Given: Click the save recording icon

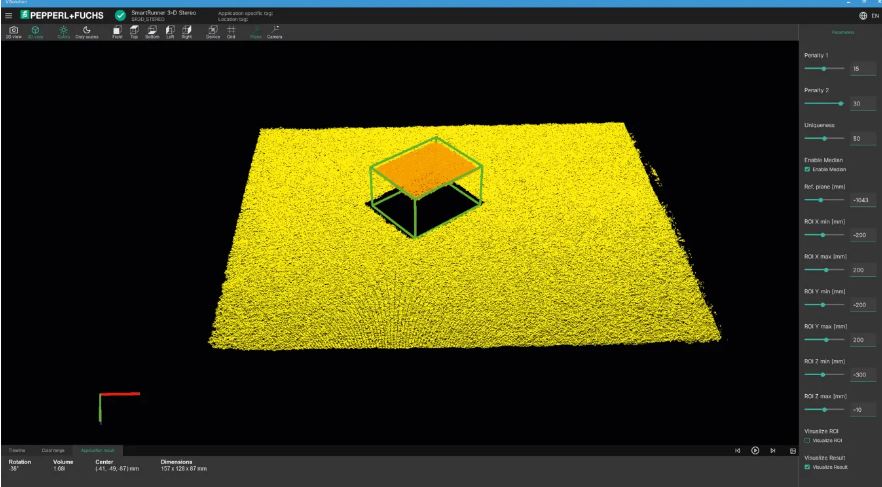Looking at the screenshot, I should (793, 450).
